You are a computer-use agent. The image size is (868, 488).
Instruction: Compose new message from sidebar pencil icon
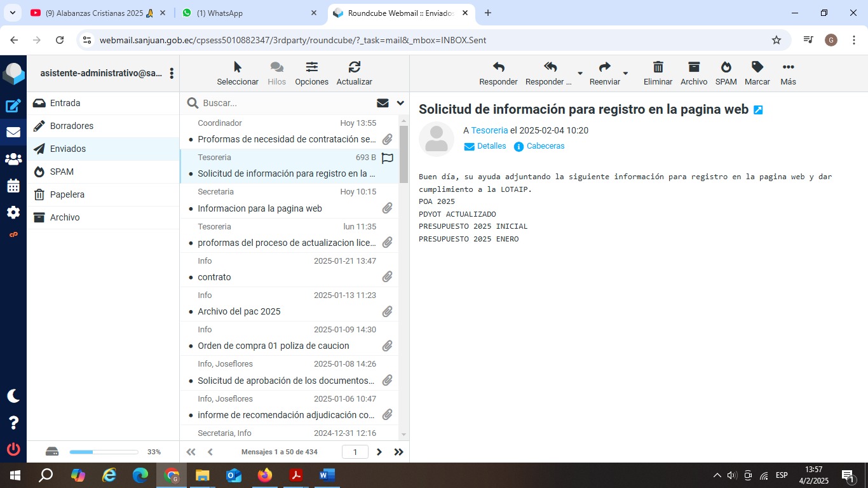(x=13, y=106)
